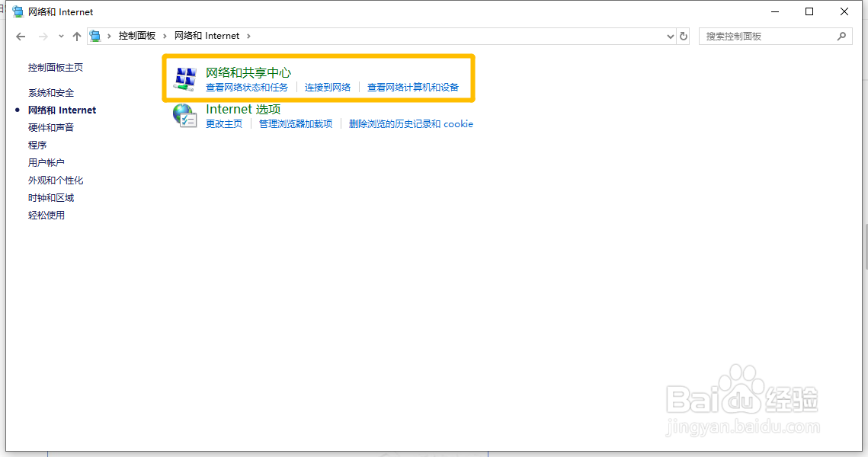
Task: Refresh the current Control Panel page
Action: (684, 37)
